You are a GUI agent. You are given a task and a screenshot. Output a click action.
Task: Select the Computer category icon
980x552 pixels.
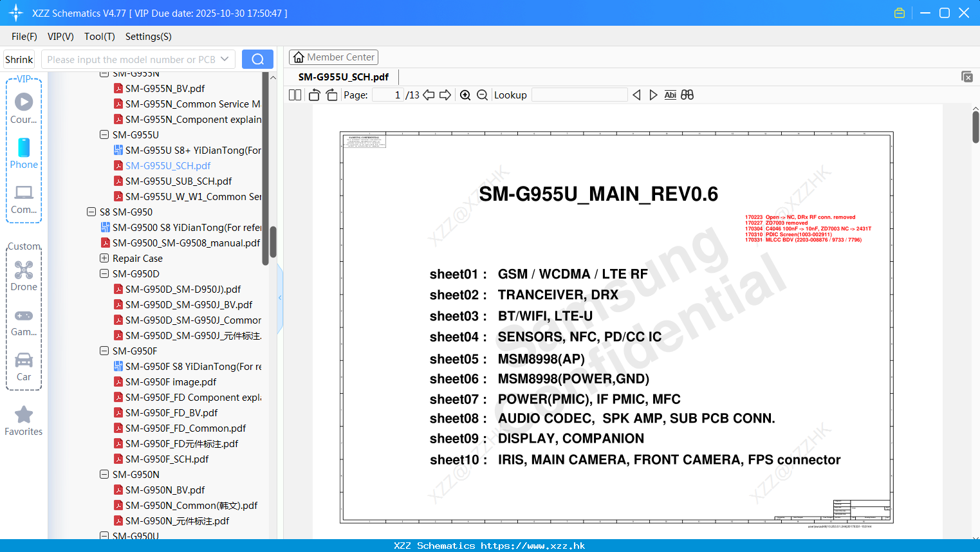pos(24,199)
